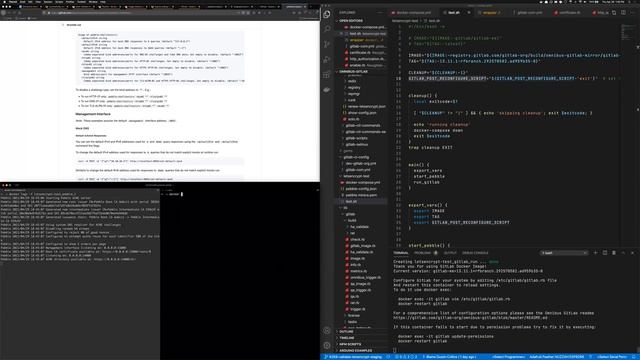Viewport: 640px width, 360px height.
Task: Open the DEBUG CONSOLE tab in the panel
Action: (475, 253)
